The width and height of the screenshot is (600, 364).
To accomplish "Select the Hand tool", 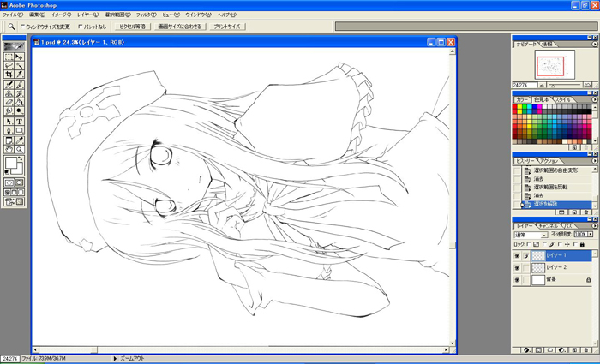I will [9, 149].
